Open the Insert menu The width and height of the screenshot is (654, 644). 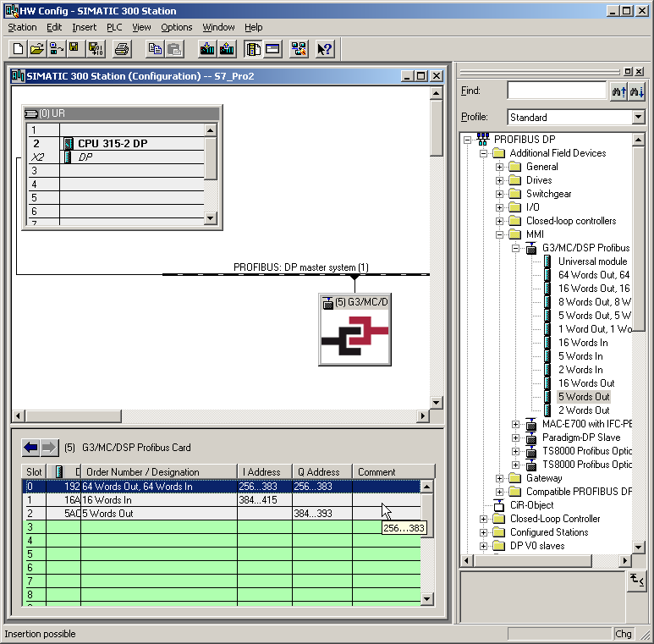click(x=84, y=28)
